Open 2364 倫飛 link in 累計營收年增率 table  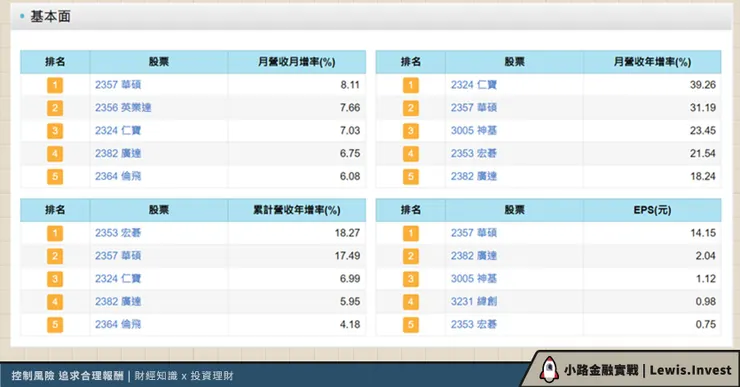[118, 325]
